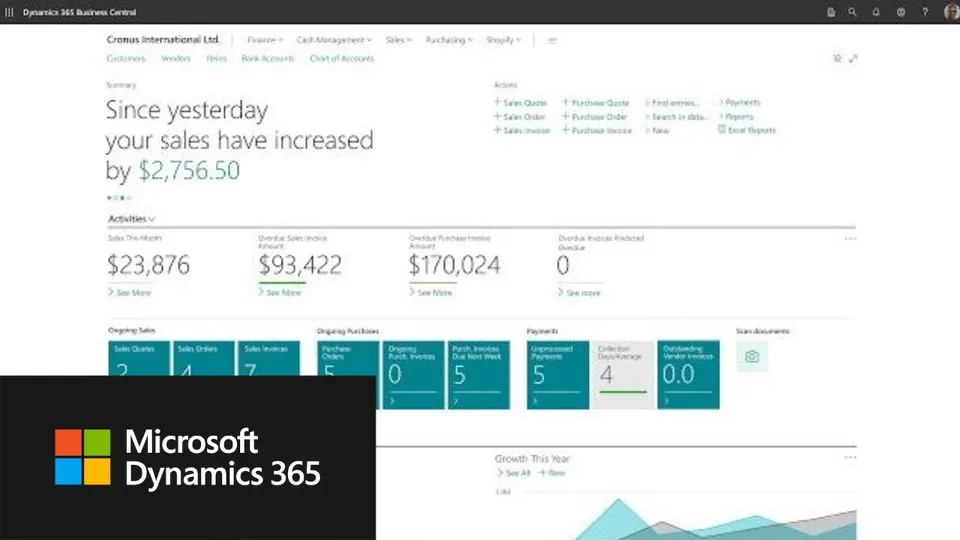
Task: Click the $23,876 sales this month value
Action: point(149,265)
